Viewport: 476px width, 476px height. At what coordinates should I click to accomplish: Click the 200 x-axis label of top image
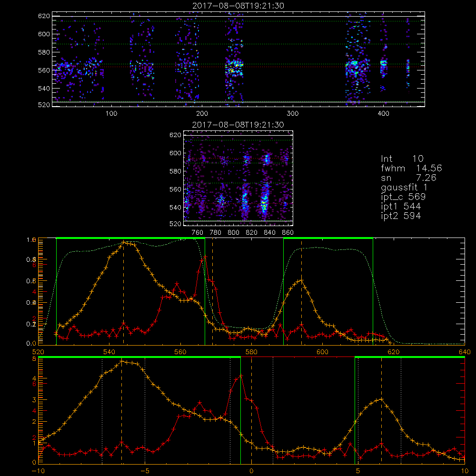click(202, 114)
